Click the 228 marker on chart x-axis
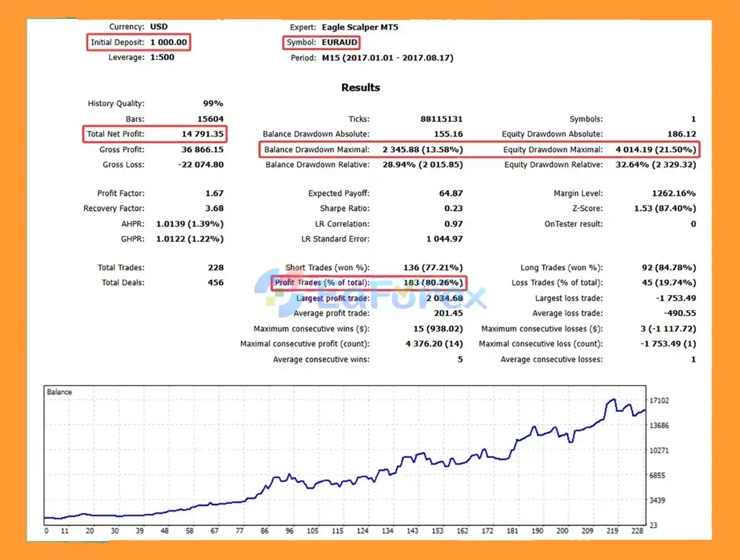This screenshot has width=740, height=560. click(x=637, y=531)
